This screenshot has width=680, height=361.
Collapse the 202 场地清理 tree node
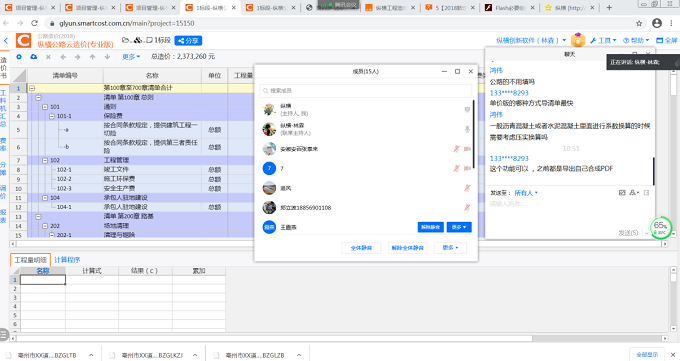point(45,226)
